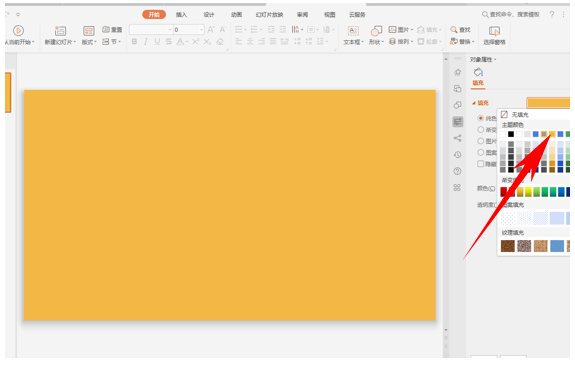Tick the hide background graphics checkbox
Screen dimensions: 575x365
pyautogui.click(x=480, y=164)
